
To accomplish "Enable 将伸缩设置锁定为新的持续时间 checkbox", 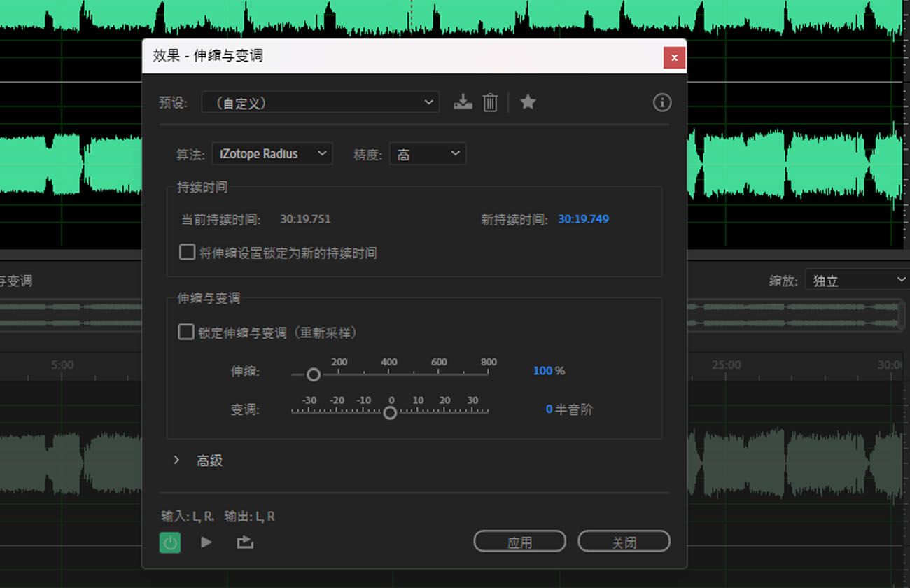I will tap(187, 252).
